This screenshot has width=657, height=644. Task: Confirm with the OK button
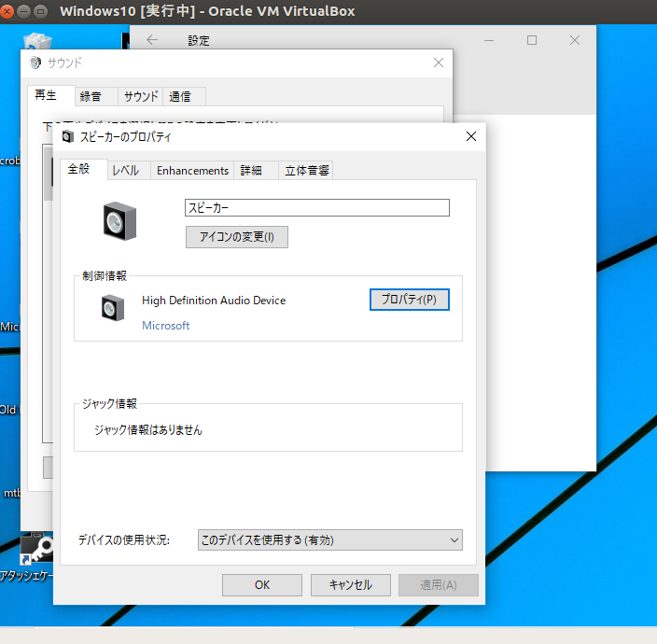tap(262, 585)
